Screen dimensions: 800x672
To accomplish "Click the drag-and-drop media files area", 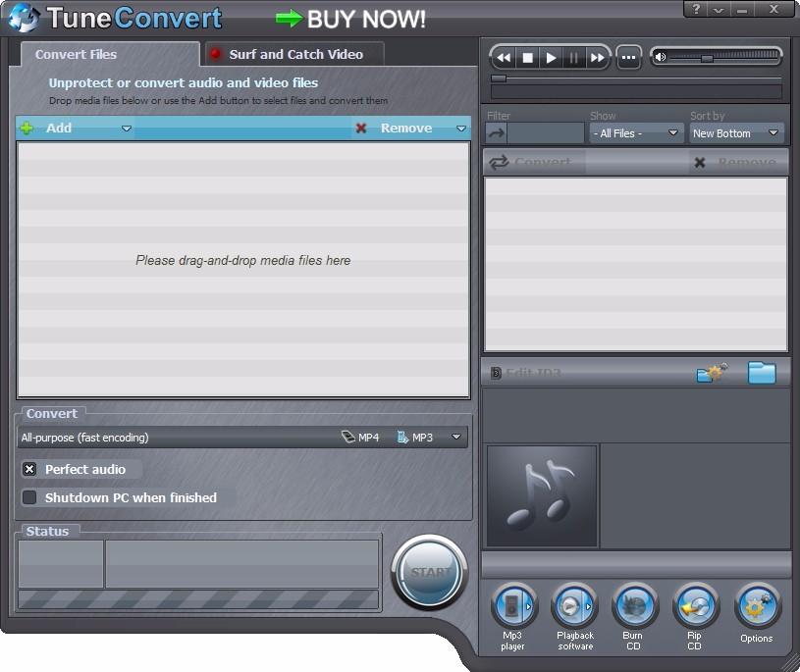I will [x=243, y=270].
